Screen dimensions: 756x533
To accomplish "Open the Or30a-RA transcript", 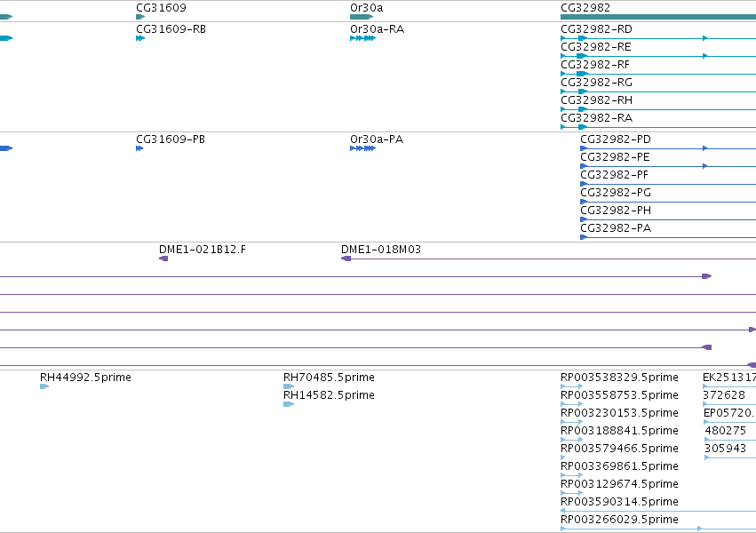I will tap(377, 29).
